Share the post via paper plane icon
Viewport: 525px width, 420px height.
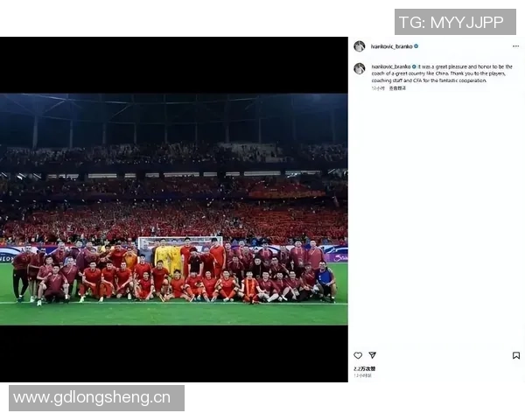[x=373, y=354]
